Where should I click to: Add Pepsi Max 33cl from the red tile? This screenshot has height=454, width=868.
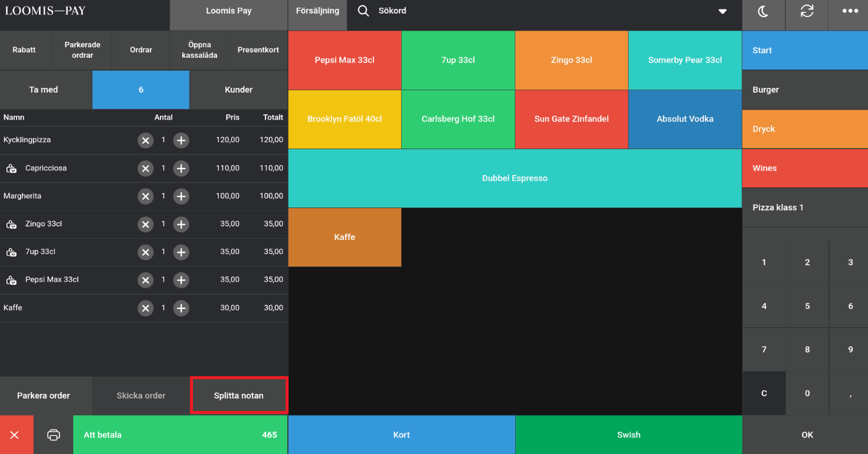tap(345, 60)
